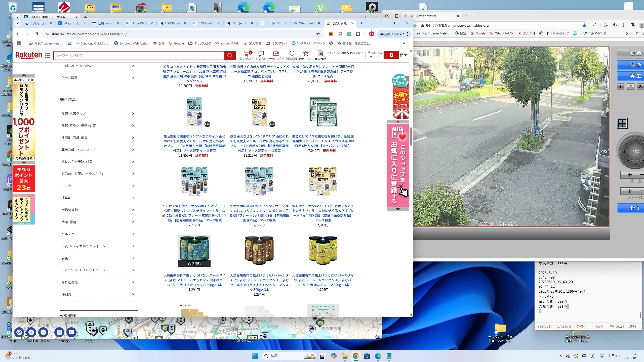
Task: Click the Rakuten search magnifier button
Action: [x=230, y=56]
